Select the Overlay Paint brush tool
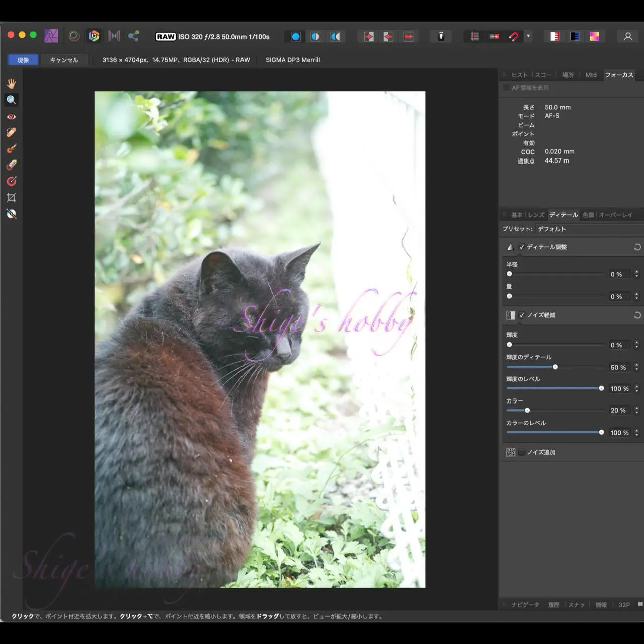Viewport: 644px width, 644px height. tap(11, 148)
